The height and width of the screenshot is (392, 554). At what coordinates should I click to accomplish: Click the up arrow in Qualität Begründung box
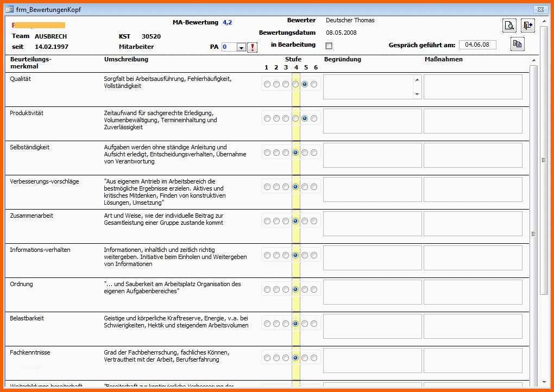point(417,80)
